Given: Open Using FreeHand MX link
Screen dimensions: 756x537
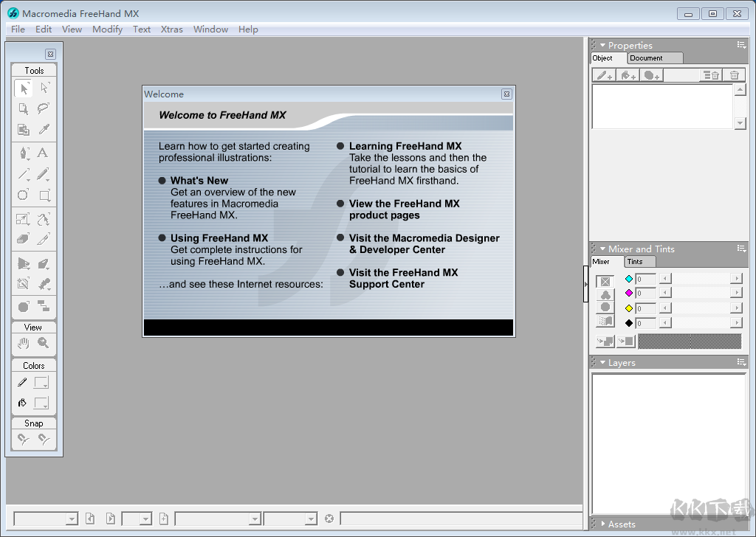Looking at the screenshot, I should (219, 238).
